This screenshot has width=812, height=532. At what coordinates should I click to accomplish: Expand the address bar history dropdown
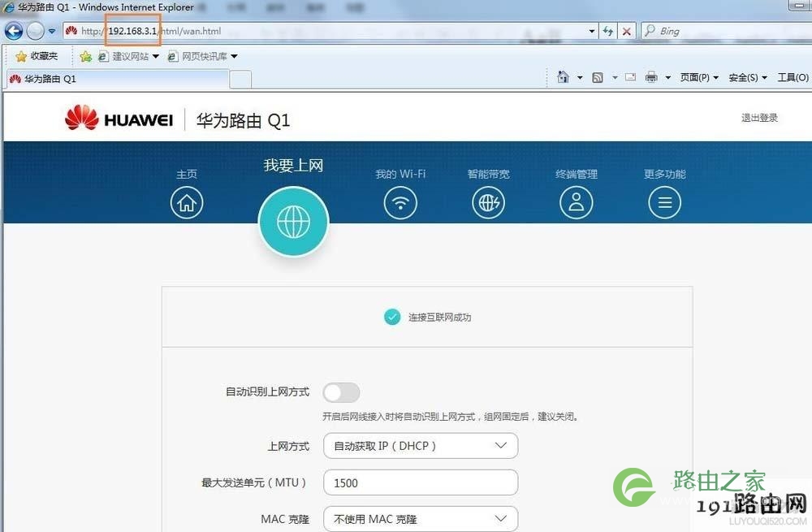tap(591, 31)
